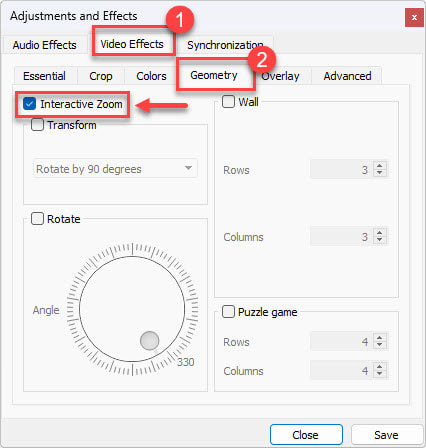This screenshot has width=426, height=448.
Task: Click the Angle rotation dial knob
Action: click(149, 340)
